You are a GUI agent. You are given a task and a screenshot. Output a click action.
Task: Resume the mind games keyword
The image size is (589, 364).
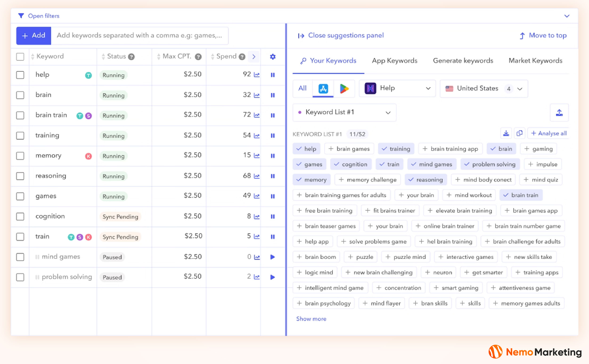click(273, 257)
